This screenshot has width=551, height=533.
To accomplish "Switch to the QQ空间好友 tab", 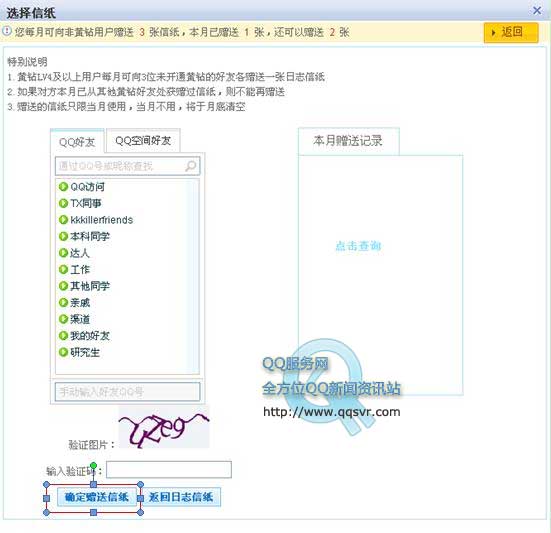I will (143, 141).
